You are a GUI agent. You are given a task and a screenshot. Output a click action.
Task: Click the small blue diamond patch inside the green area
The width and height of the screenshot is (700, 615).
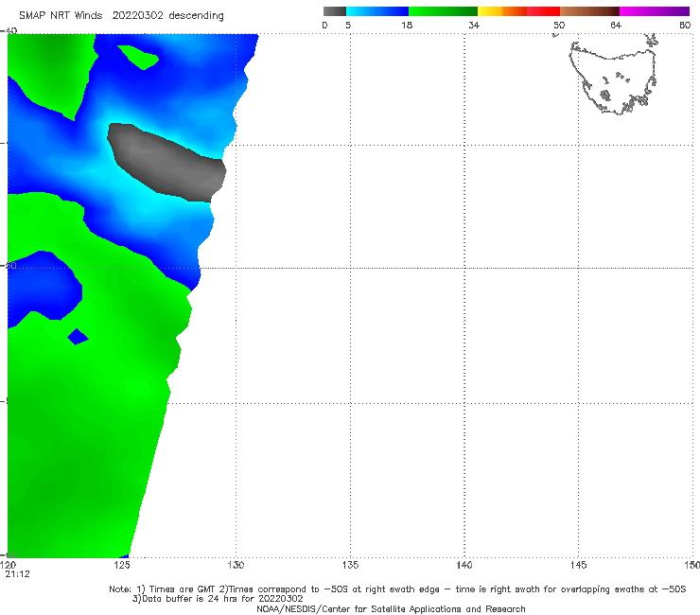78,337
